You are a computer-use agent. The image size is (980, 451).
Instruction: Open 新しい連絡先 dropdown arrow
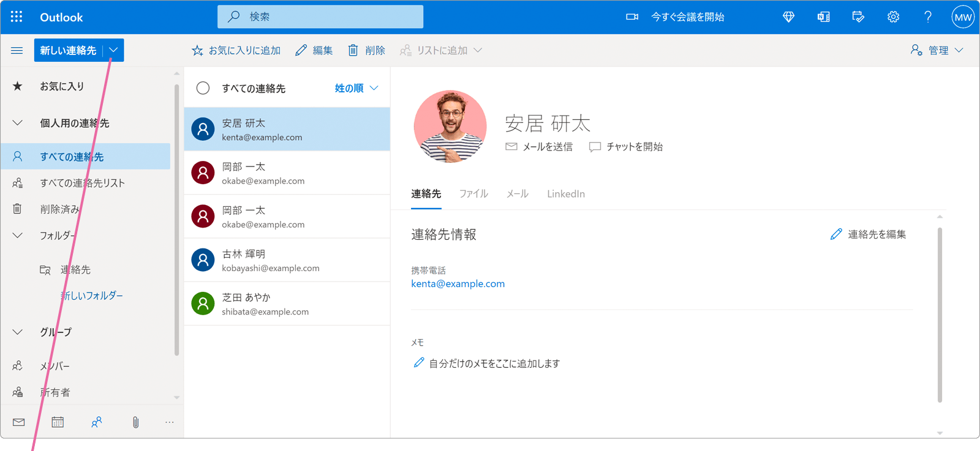113,50
